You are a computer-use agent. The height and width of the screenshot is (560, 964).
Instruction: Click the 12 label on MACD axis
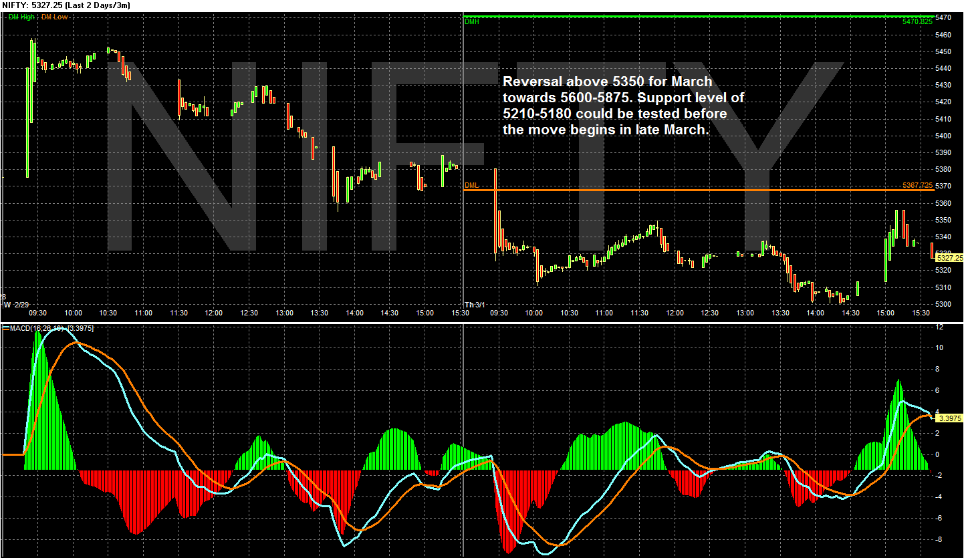tap(939, 327)
